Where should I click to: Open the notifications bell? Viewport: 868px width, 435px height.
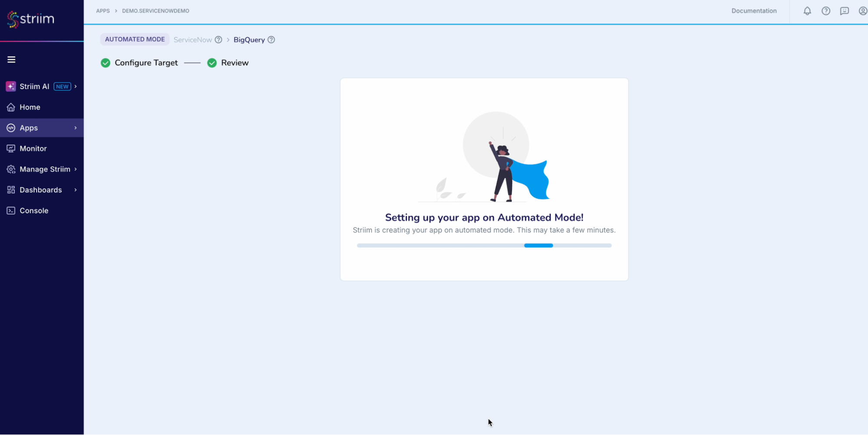point(807,11)
